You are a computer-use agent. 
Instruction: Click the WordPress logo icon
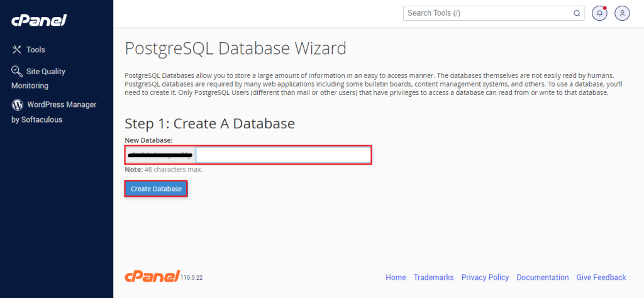point(17,105)
